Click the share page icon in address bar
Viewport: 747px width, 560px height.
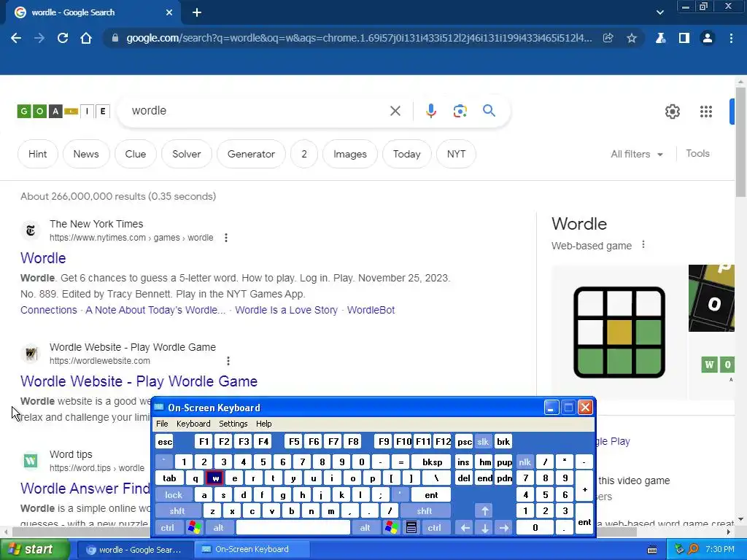(608, 38)
